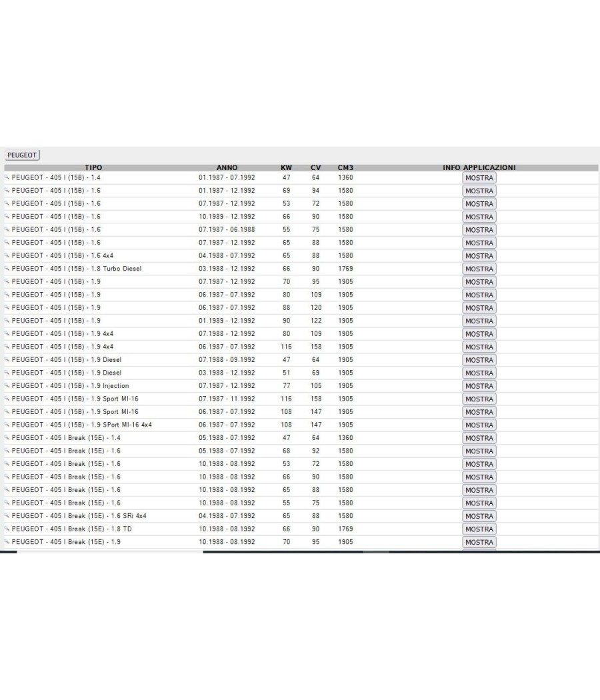
Task: Click the CM3 column header
Action: (345, 168)
